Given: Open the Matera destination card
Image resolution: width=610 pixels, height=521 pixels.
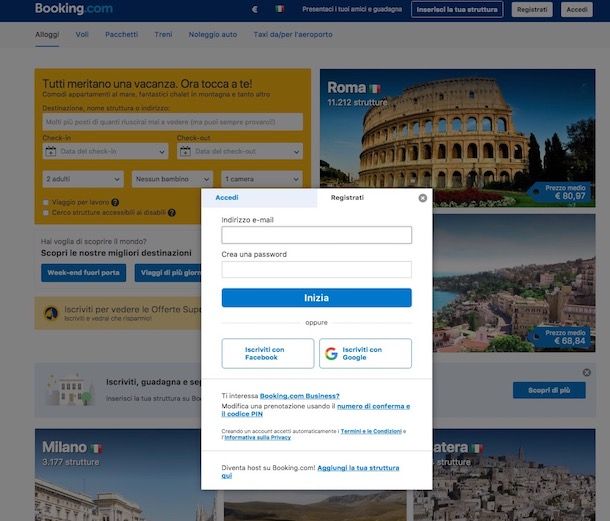Looking at the screenshot, I should coord(514,475).
